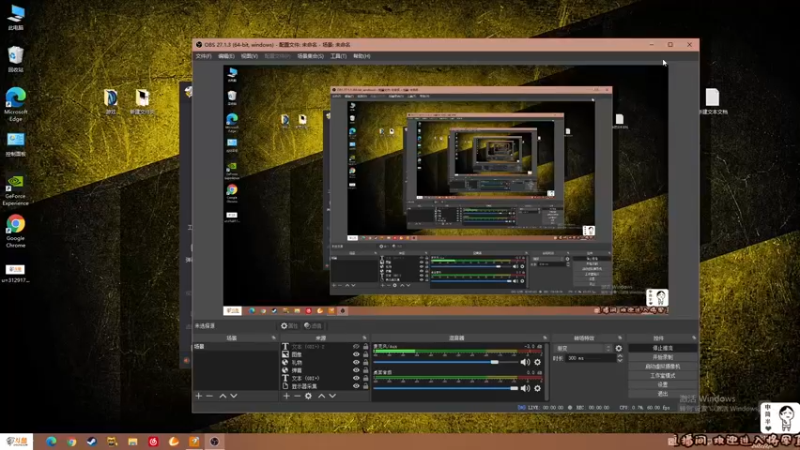The width and height of the screenshot is (800, 450).
Task: Click the 停止推流 button
Action: click(x=663, y=348)
